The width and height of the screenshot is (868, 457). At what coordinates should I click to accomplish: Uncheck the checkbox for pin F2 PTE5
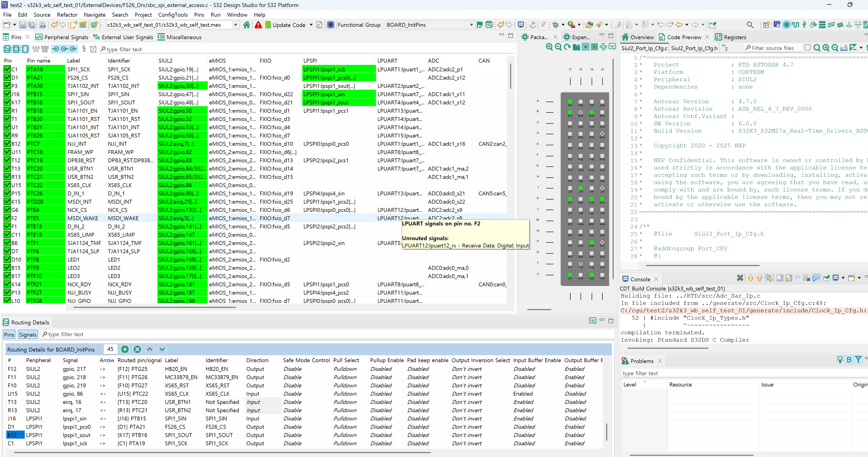pos(7,218)
